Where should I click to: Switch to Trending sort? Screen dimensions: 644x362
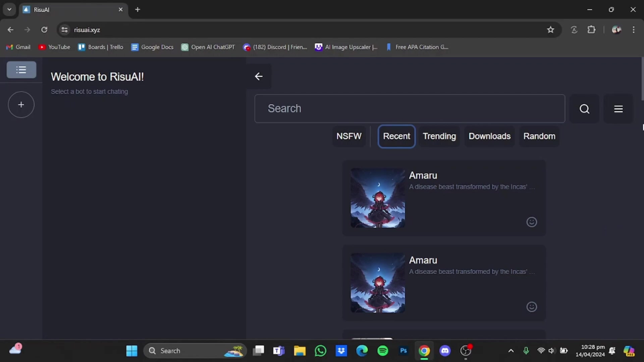coord(439,136)
